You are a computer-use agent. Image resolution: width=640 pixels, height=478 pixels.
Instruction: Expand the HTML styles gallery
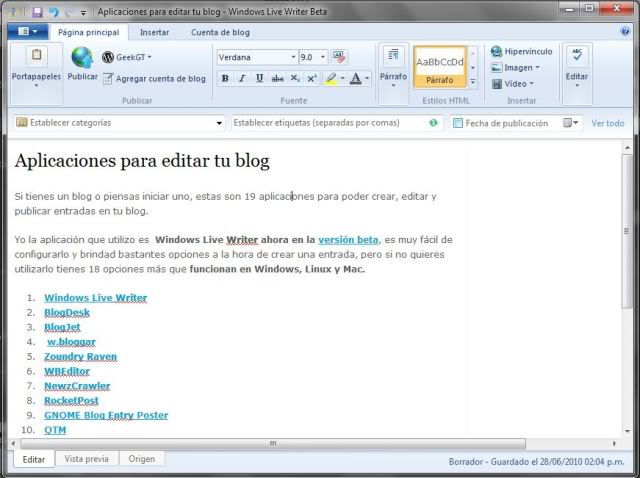pos(473,82)
